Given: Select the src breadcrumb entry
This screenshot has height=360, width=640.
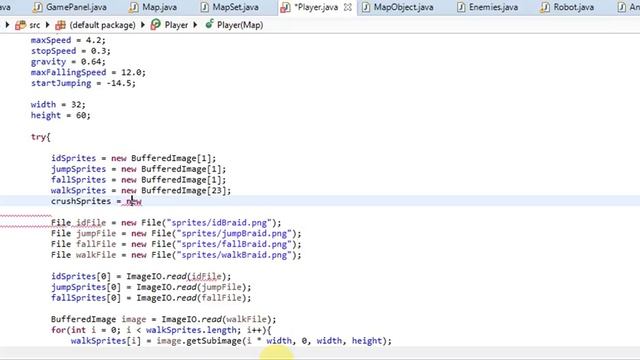Looking at the screenshot, I should pyautogui.click(x=35, y=25).
